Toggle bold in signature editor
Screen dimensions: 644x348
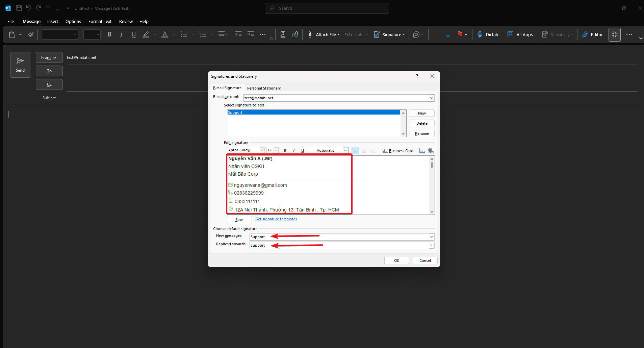(x=285, y=151)
